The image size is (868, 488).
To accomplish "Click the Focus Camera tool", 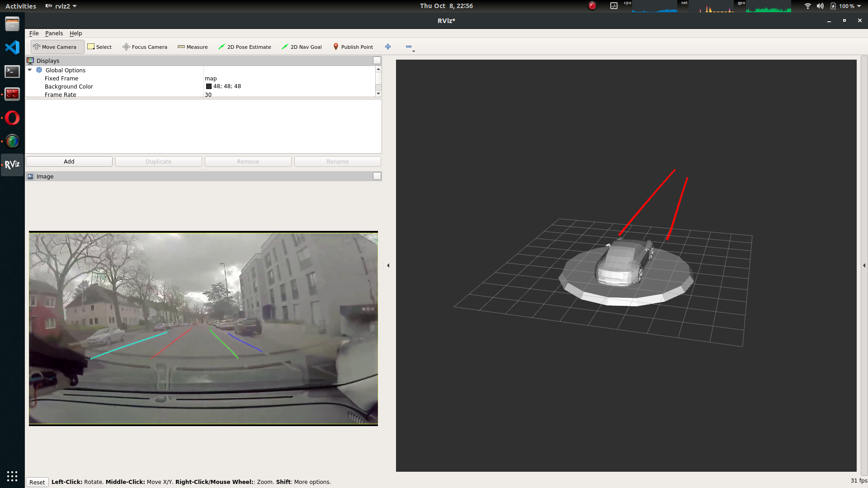I will coord(146,47).
